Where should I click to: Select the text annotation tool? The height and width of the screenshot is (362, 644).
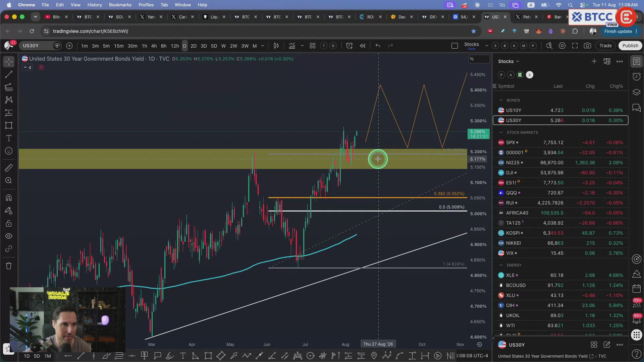pos(9,138)
